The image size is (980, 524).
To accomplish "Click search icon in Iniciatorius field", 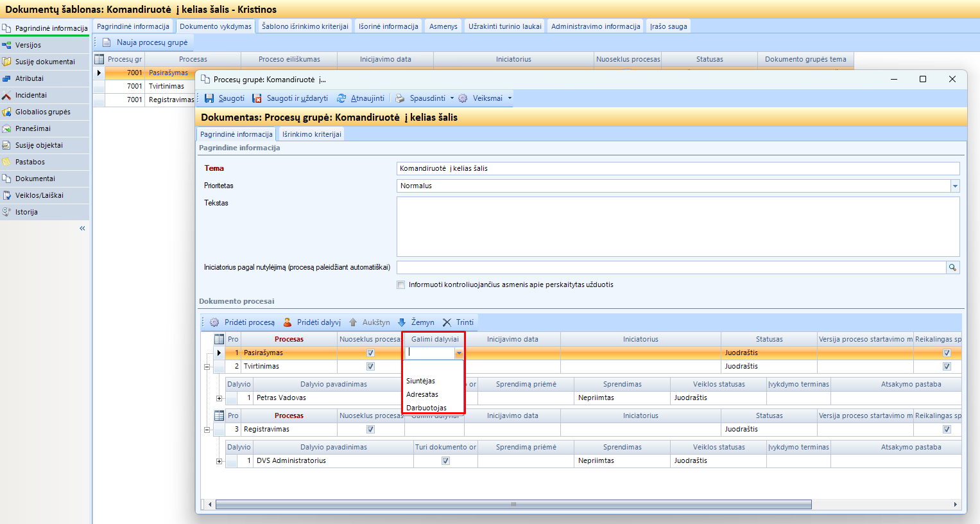I will (953, 268).
